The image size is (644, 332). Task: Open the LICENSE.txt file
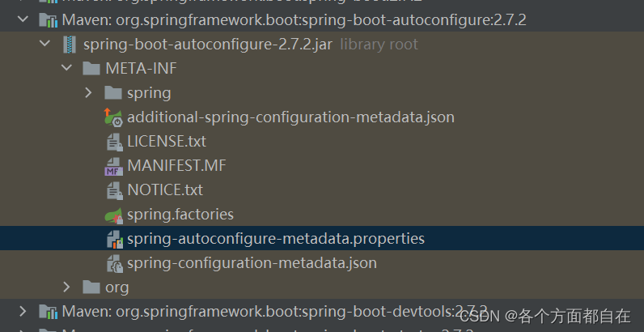167,142
